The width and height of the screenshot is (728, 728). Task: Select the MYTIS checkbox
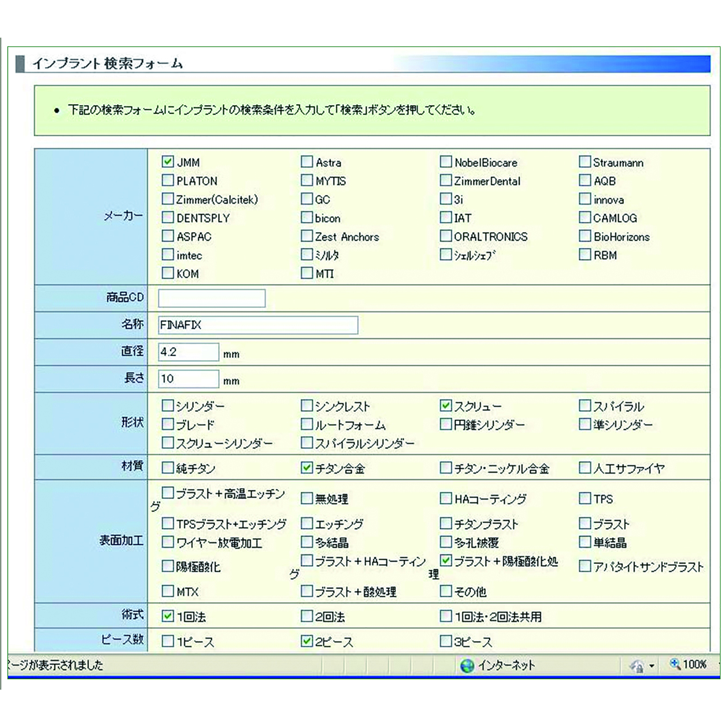pyautogui.click(x=306, y=180)
